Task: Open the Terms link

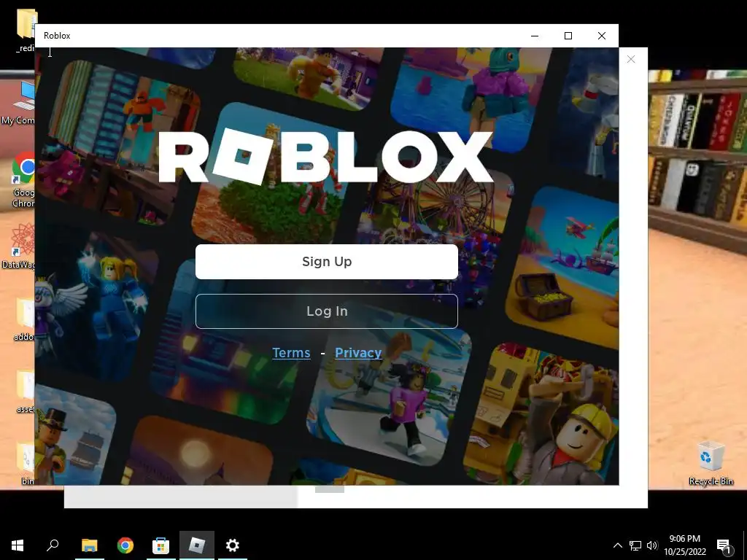Action: coord(291,352)
